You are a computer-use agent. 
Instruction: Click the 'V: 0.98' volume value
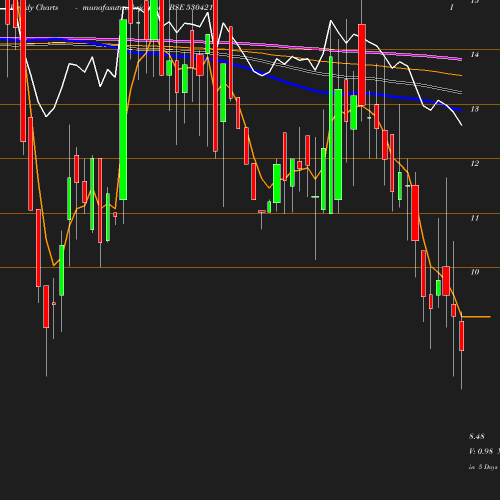click(481, 451)
